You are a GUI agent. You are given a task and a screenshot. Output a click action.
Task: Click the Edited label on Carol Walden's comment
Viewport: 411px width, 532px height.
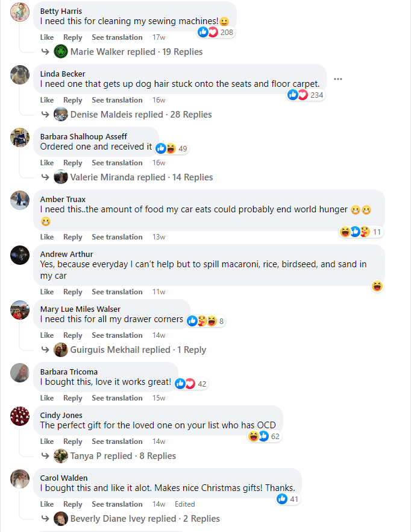(185, 504)
